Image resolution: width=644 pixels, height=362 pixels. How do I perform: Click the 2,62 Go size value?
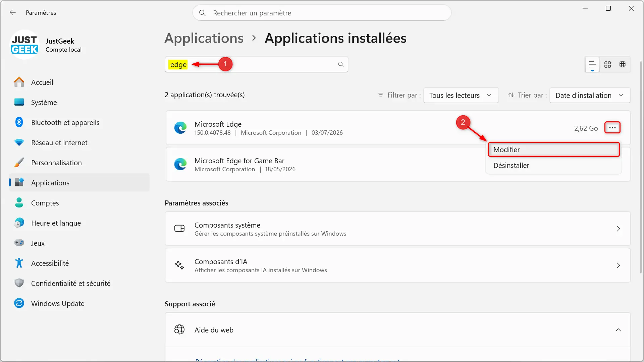586,128
